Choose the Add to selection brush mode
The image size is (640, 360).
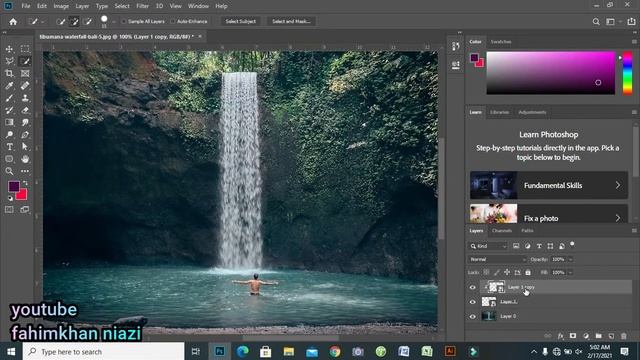[74, 22]
